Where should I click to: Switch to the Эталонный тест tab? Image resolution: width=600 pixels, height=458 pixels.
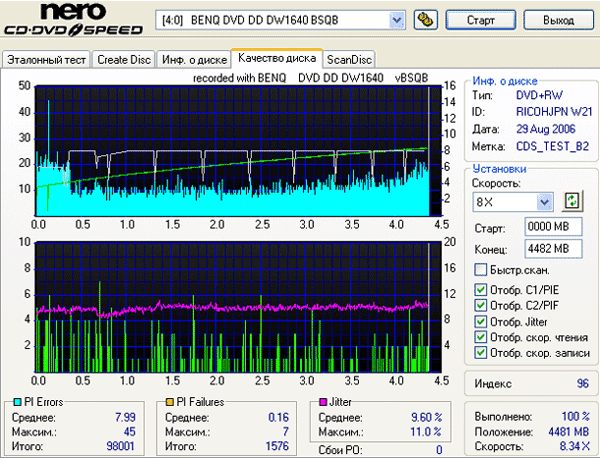tap(47, 59)
